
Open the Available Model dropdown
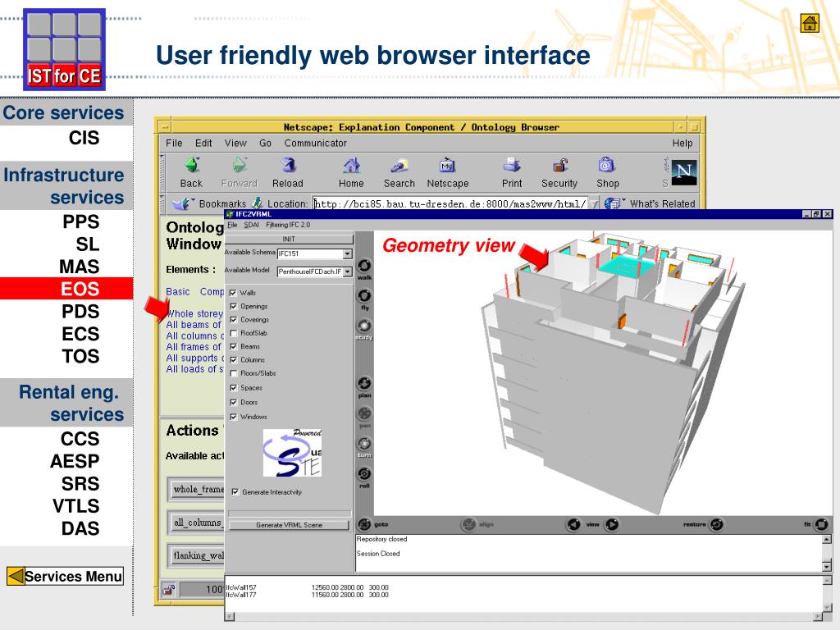click(348, 272)
